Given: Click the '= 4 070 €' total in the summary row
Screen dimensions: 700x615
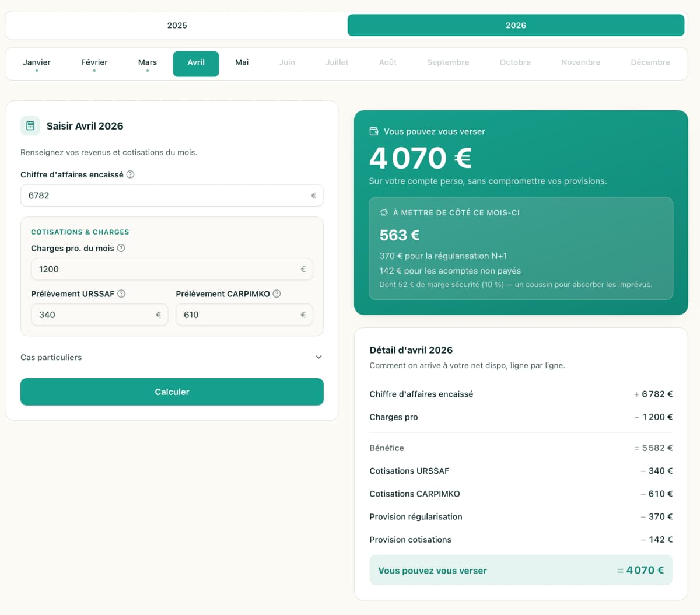Looking at the screenshot, I should tap(640, 570).
